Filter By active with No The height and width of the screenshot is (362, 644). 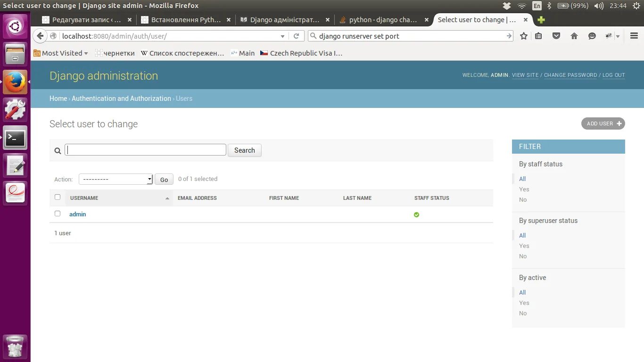(x=523, y=313)
